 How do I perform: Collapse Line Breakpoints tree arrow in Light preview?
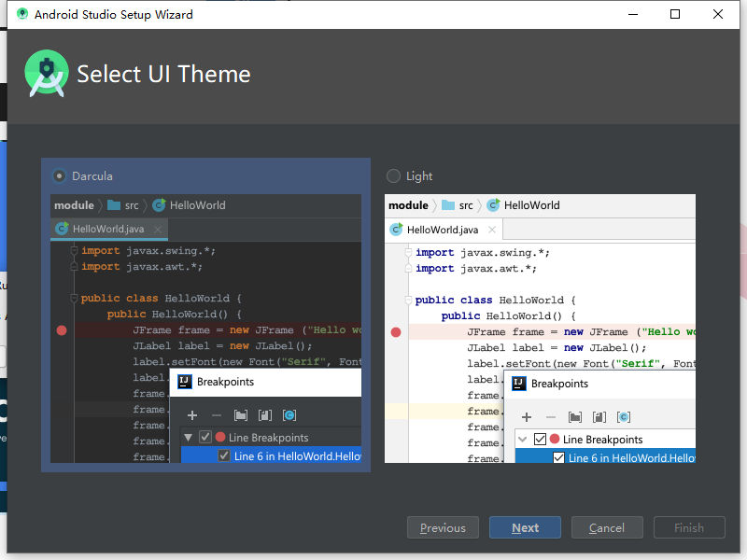tap(523, 440)
